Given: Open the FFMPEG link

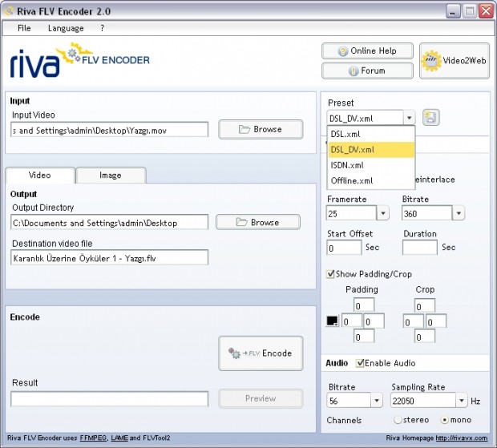Looking at the screenshot, I should (93, 438).
